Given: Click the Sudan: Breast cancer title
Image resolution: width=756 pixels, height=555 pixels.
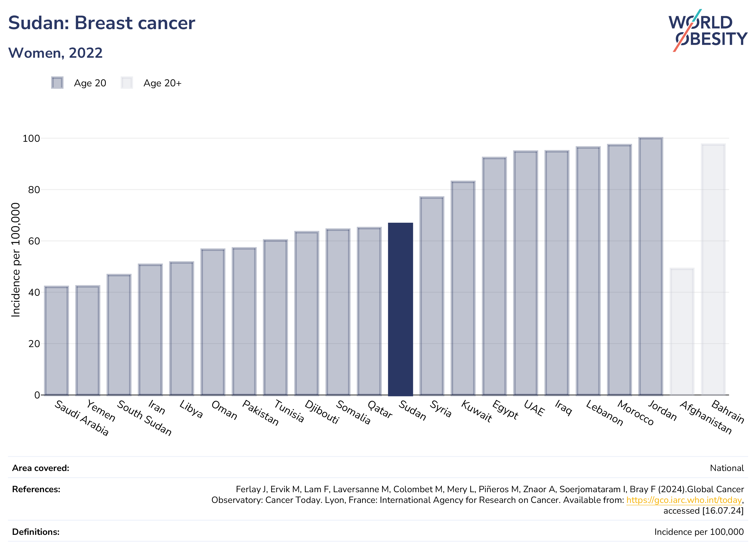Looking at the screenshot, I should click(101, 23).
